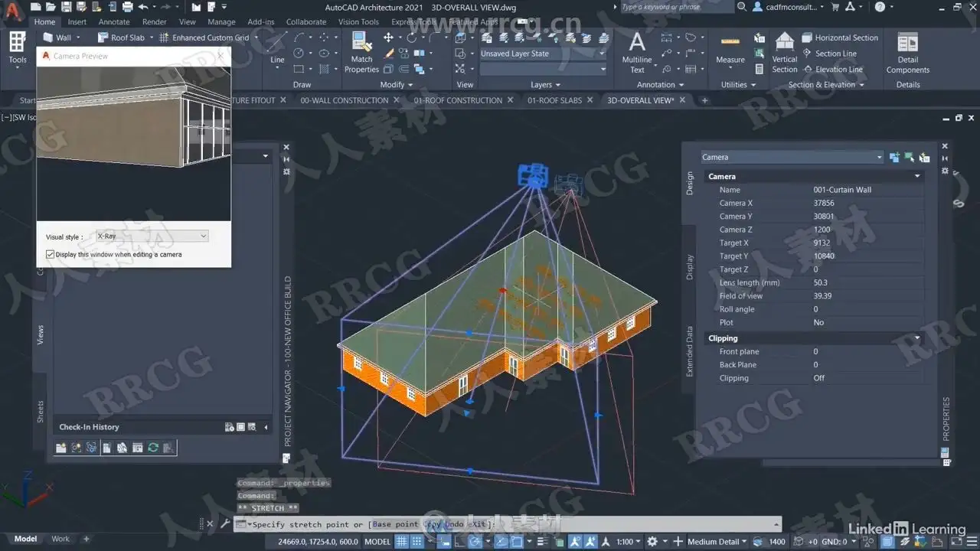Select the Elevation Line tool
This screenshot has height=551, width=980.
pyautogui.click(x=832, y=70)
